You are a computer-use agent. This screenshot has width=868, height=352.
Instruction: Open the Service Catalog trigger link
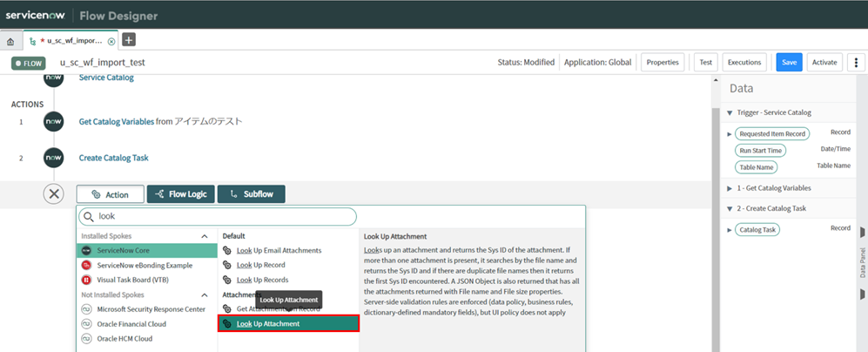coord(106,78)
